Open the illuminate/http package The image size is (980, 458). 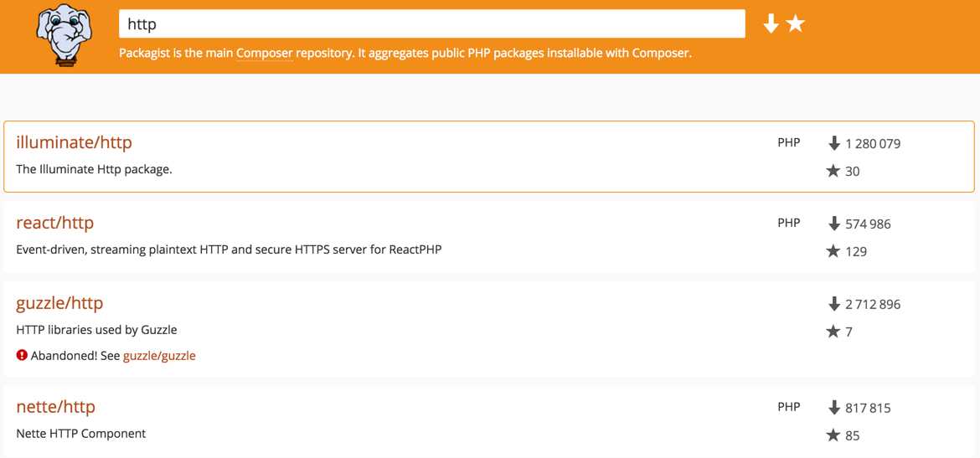click(75, 142)
